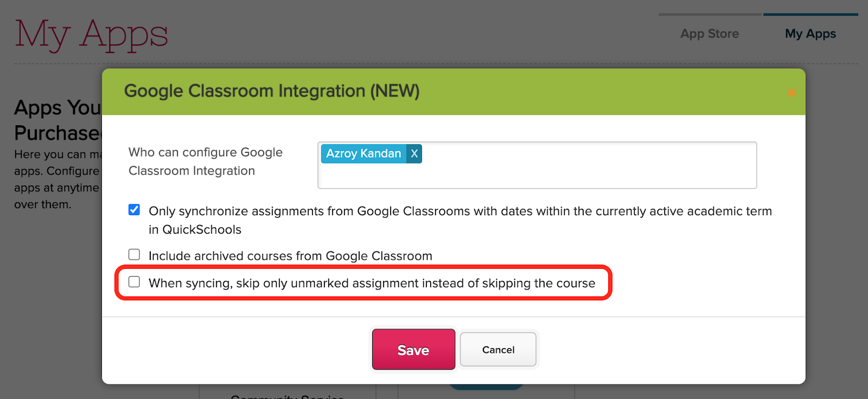Remove the Azroy Kandan tag
This screenshot has height=399, width=868.
pos(414,153)
